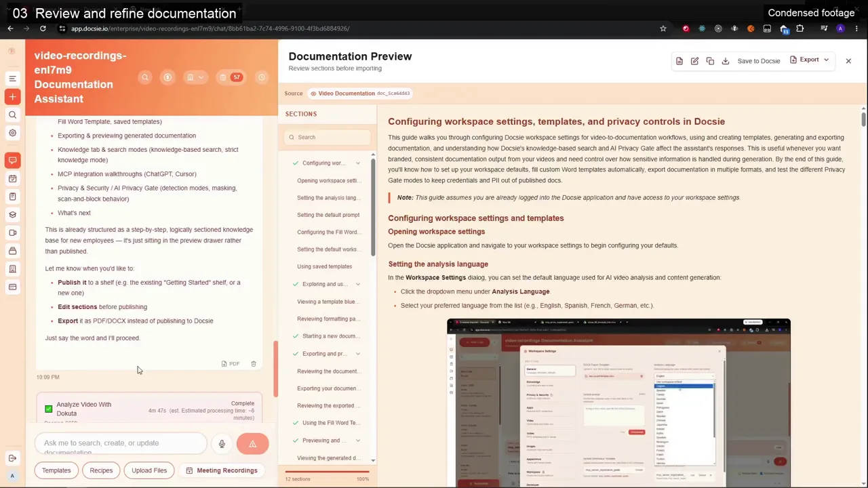Collapse the Configuring wor... section chevron
The image size is (868, 488).
pyautogui.click(x=358, y=163)
